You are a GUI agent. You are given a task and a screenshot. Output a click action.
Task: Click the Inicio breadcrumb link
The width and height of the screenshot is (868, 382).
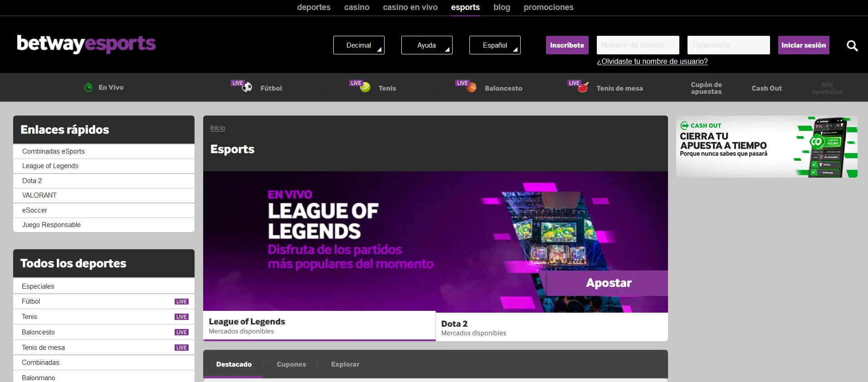(218, 128)
